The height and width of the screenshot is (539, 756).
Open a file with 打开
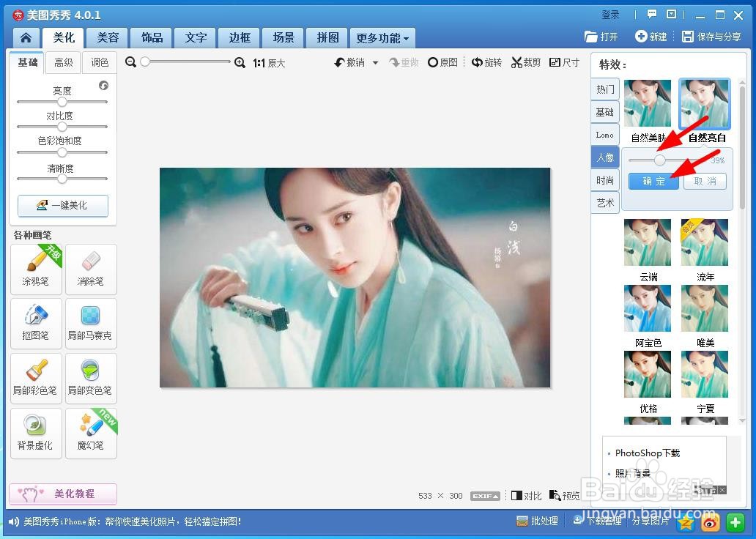pyautogui.click(x=601, y=37)
